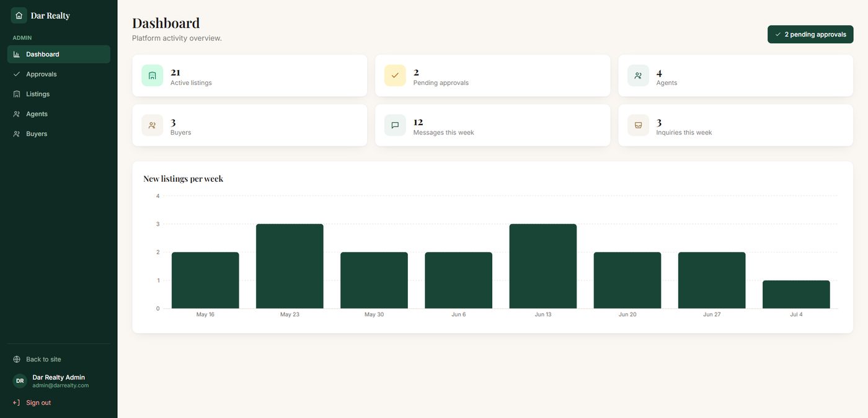Image resolution: width=868 pixels, height=418 pixels.
Task: Click the Dashboard bar chart icon in sidebar
Action: [17, 55]
